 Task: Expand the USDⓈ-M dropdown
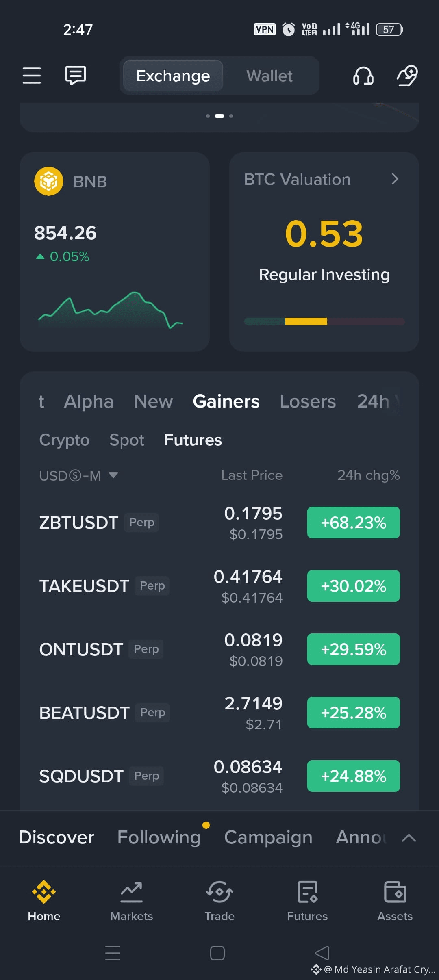pos(78,475)
